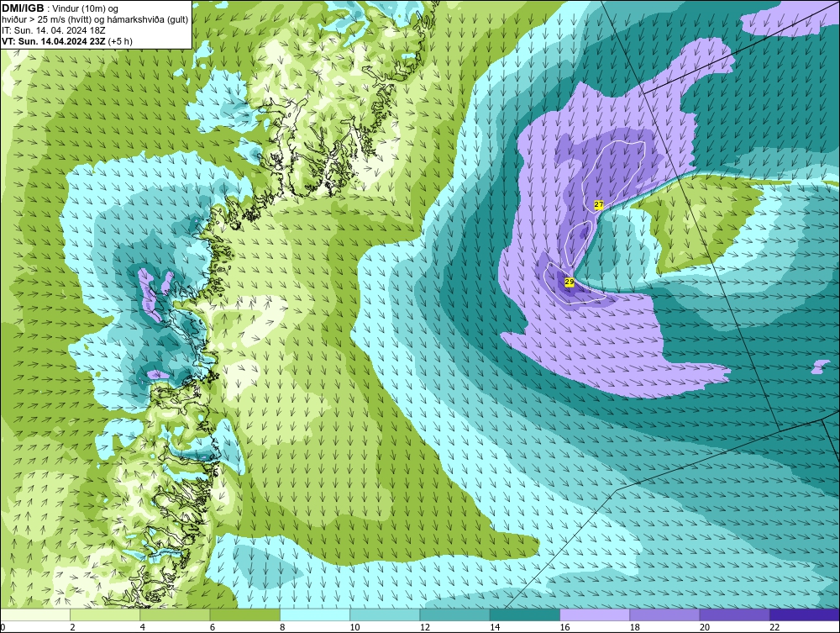The image size is (840, 633).
Task: Click the legend tick label 22
Action: click(774, 628)
